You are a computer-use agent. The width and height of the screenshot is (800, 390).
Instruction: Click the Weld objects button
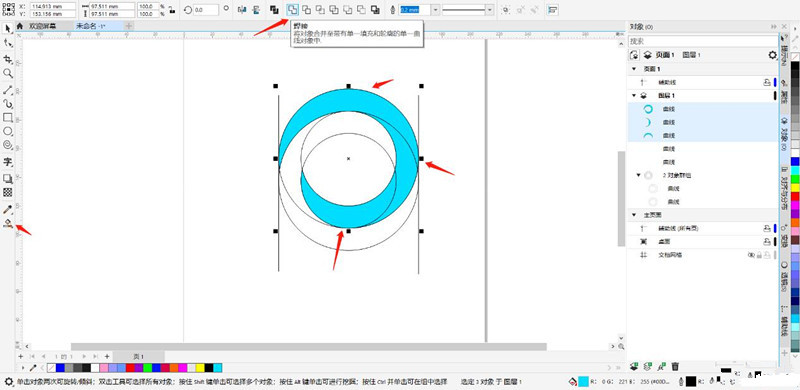click(x=292, y=10)
